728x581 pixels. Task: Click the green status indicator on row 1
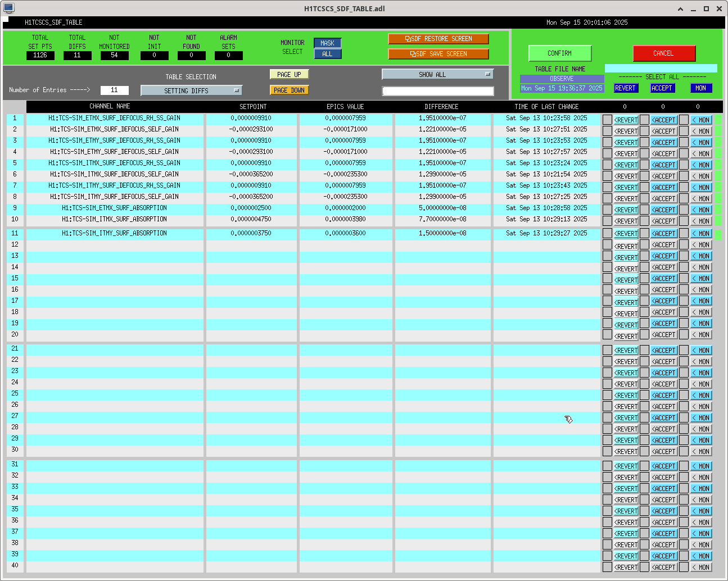click(718, 120)
